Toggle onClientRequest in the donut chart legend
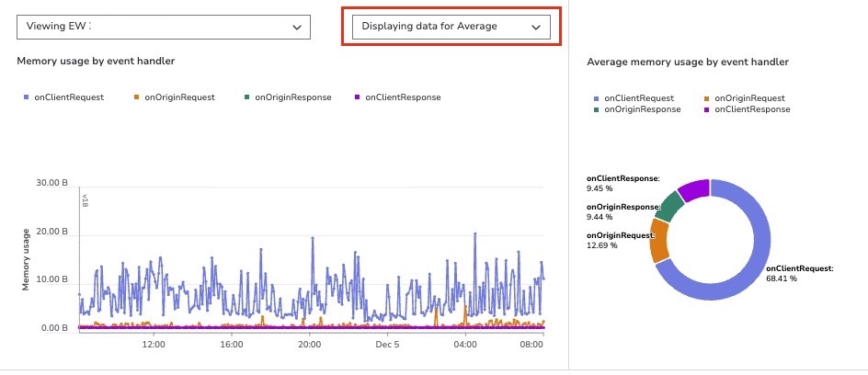The width and height of the screenshot is (868, 375). 637,97
